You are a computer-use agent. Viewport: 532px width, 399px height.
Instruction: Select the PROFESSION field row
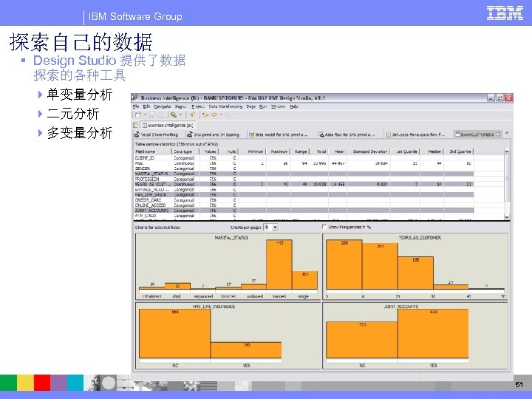pos(304,179)
